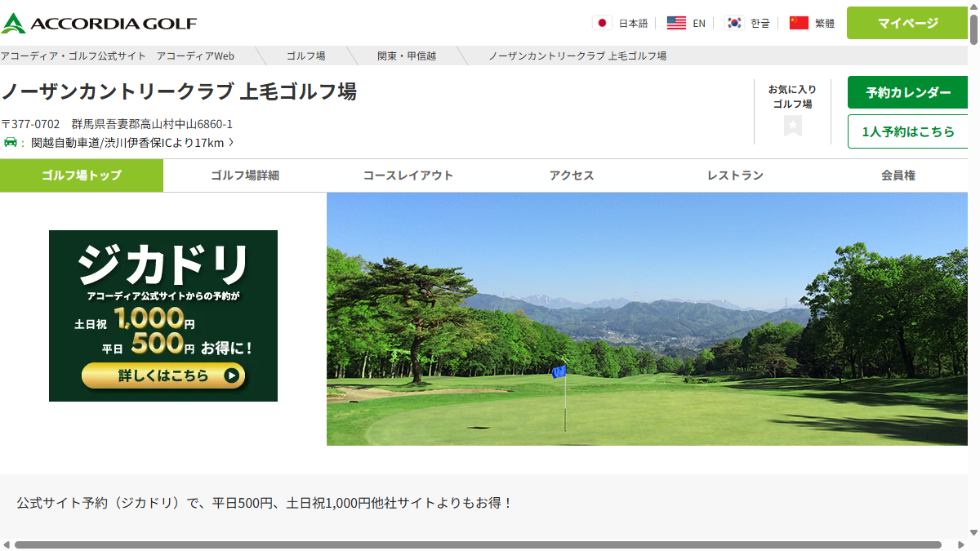Add course to favorites with star icon

[x=793, y=126]
